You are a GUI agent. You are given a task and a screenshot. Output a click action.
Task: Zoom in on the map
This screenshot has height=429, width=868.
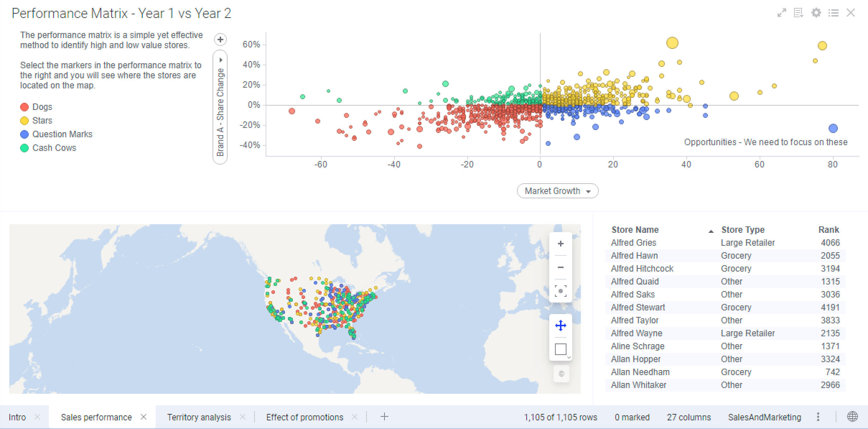point(560,243)
